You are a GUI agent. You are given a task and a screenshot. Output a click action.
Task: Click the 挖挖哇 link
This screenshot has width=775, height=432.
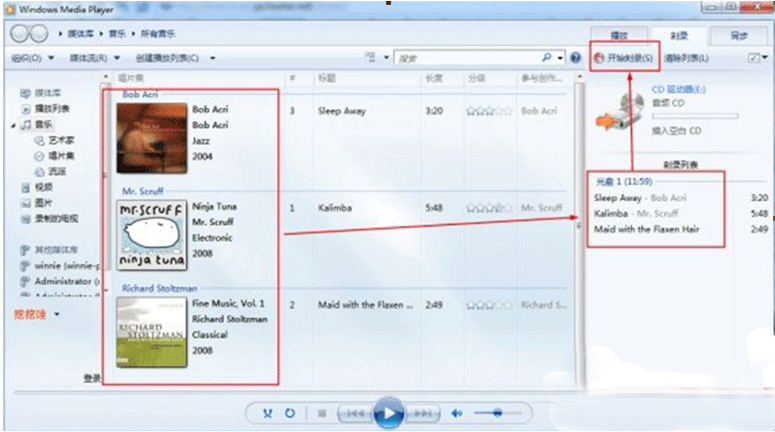tap(30, 314)
